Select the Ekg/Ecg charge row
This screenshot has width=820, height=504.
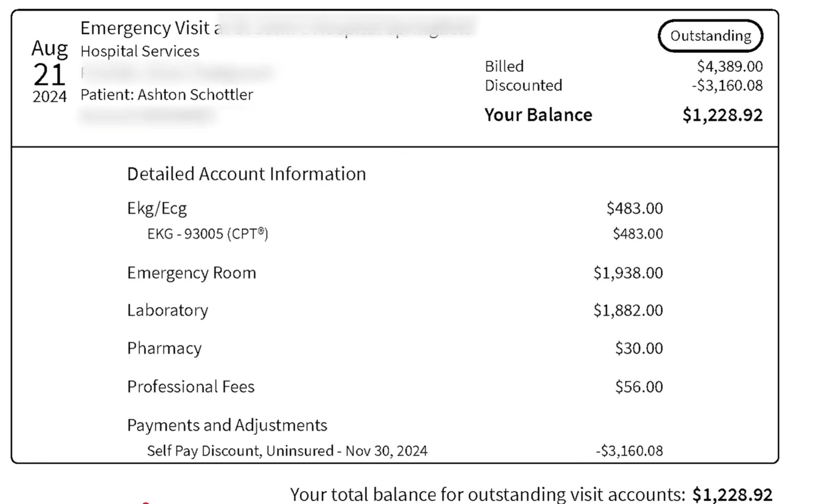[395, 208]
